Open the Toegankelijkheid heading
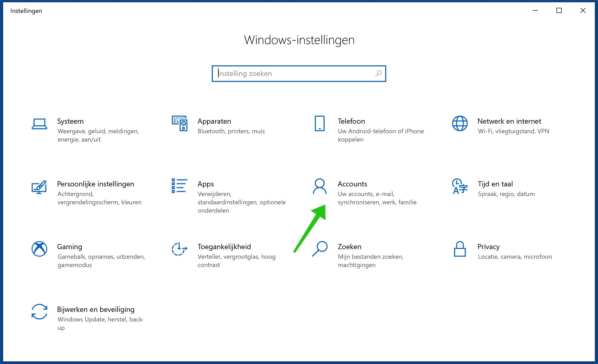Viewport: 598px width, 364px height. tap(224, 247)
